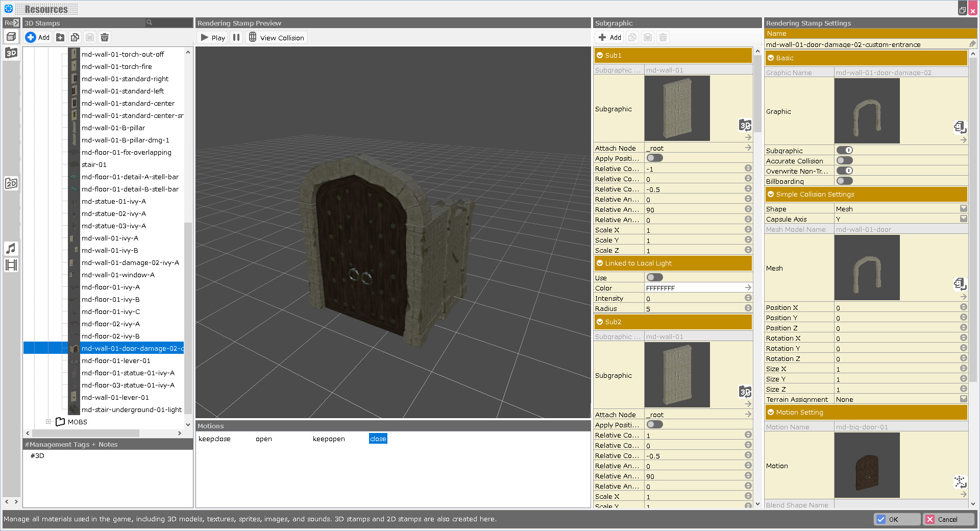Toggle Billboarding in Rendering Stamp Settings
Viewport: 980px width, 531px height.
coord(844,181)
